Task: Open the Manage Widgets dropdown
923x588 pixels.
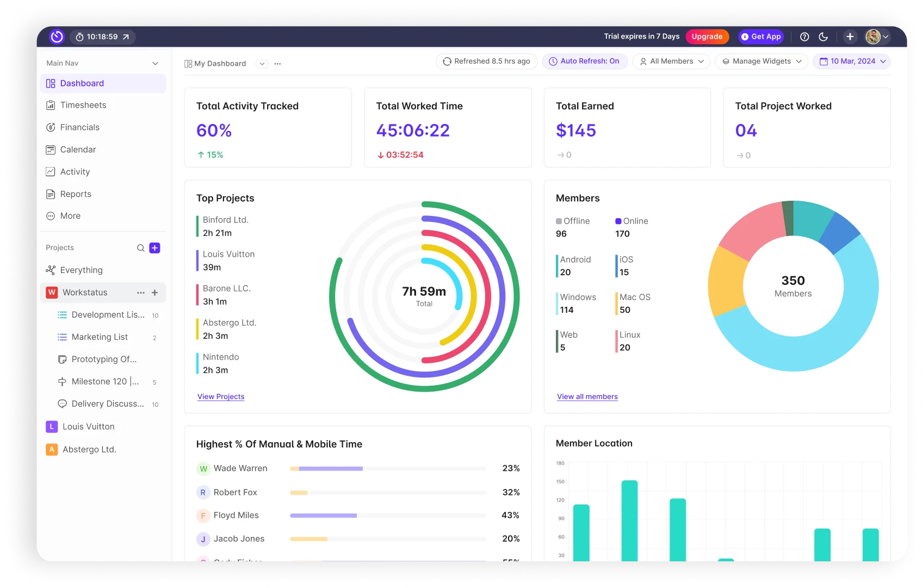Action: (x=761, y=61)
